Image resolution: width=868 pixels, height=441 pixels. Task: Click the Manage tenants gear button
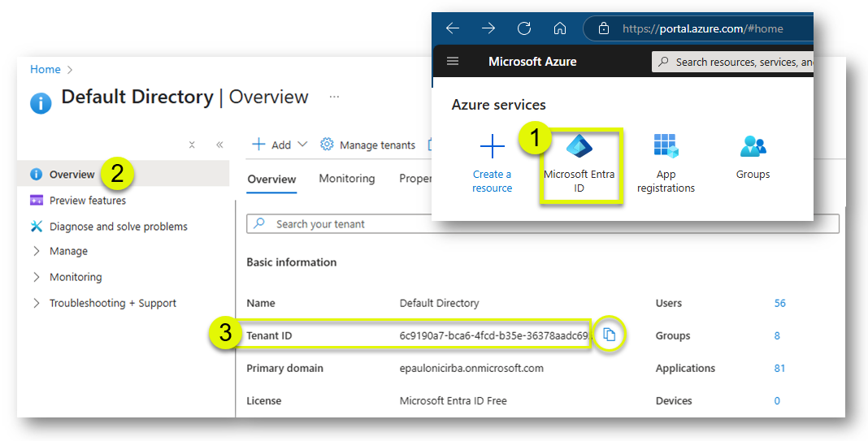pos(367,145)
